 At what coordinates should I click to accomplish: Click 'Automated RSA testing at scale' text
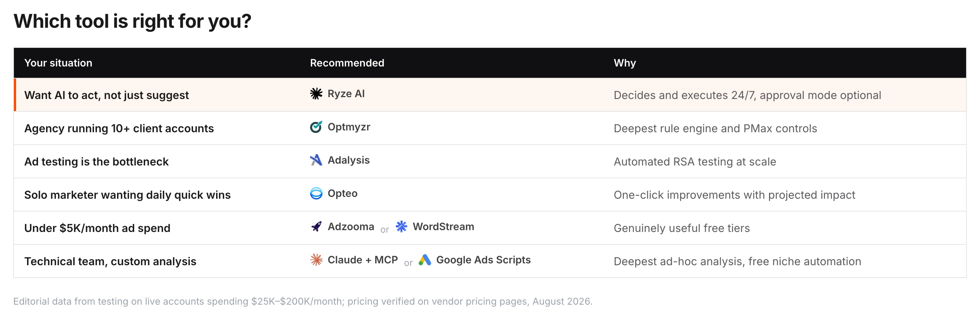point(695,162)
